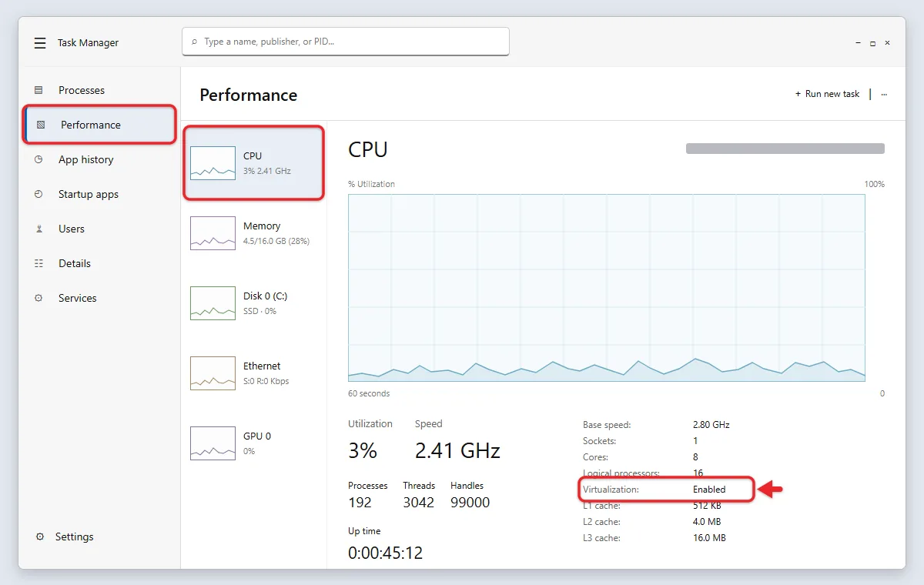Select the Memory mini graph thumbnail
Screen dimensions: 924x585
[213, 232]
